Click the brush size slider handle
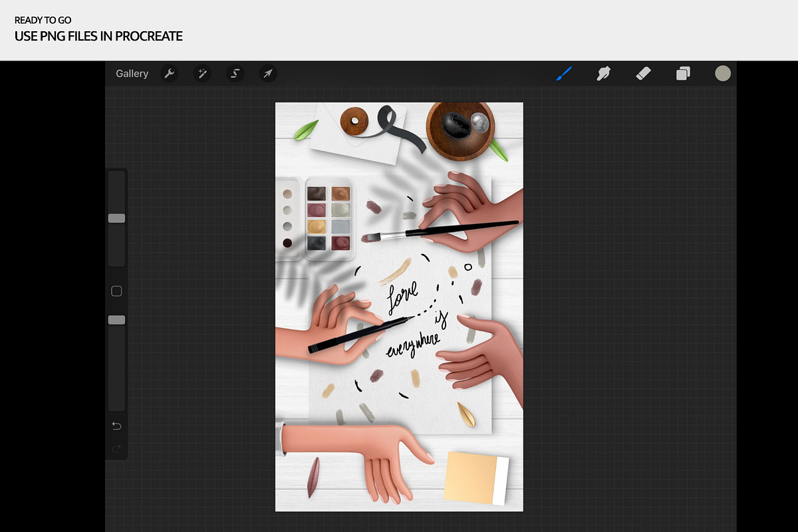 tap(117, 218)
